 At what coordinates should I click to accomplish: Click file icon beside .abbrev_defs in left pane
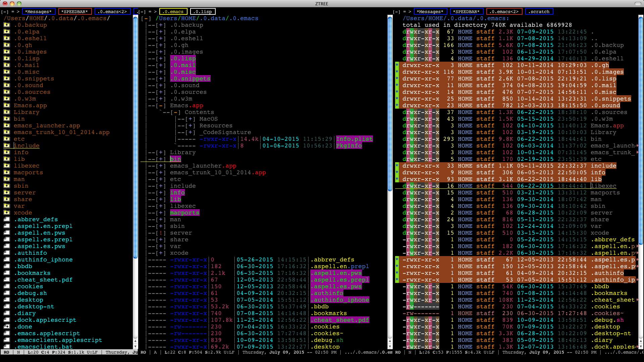7,219
